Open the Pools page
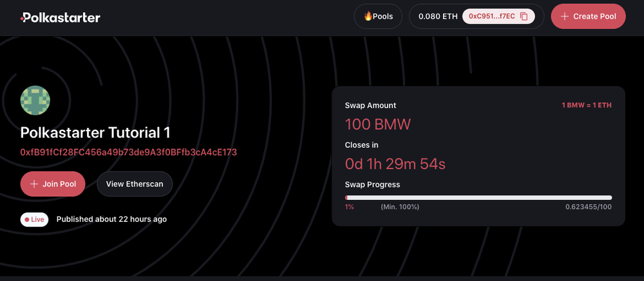The width and height of the screenshot is (644, 281). [x=378, y=17]
